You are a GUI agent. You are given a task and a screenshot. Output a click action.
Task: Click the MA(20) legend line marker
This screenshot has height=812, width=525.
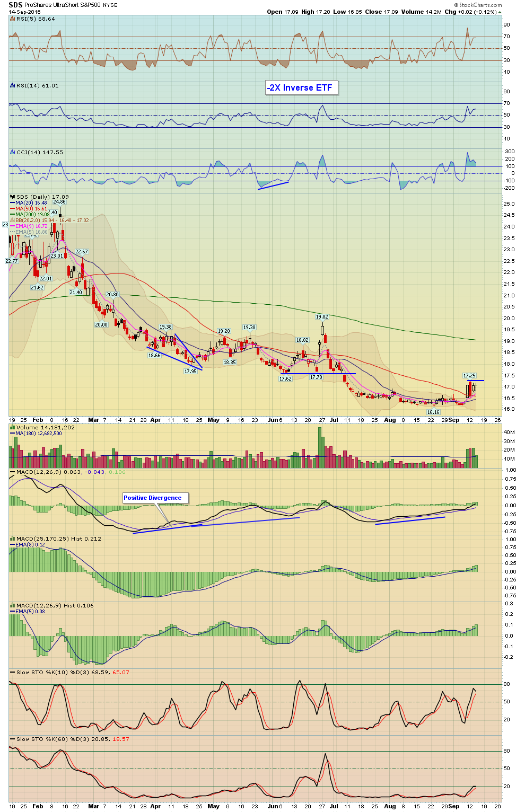pyautogui.click(x=12, y=203)
